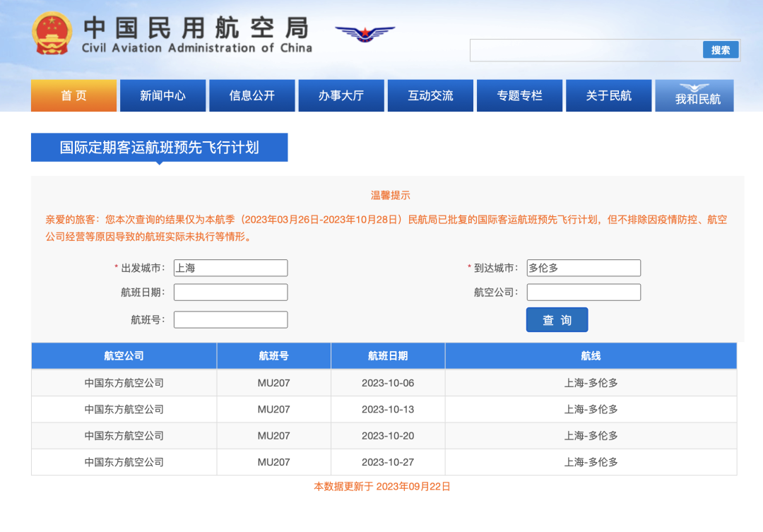Open the 首页 home tab
This screenshot has height=532, width=763.
73,95
